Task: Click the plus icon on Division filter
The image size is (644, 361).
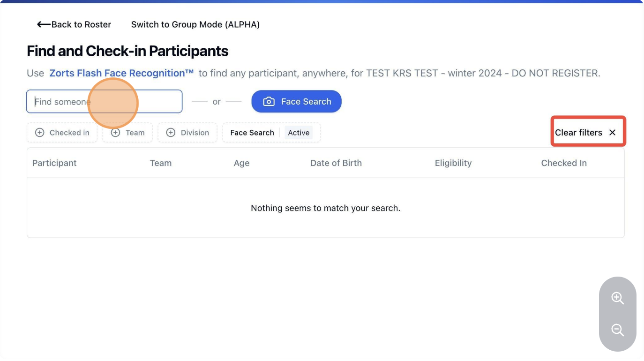Action: 171,133
